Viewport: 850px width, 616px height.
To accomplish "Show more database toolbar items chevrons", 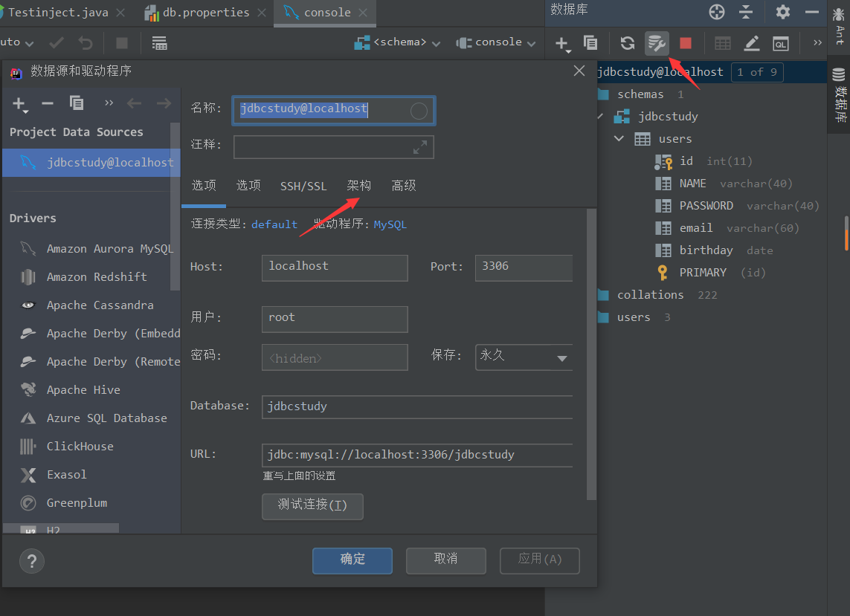I will pyautogui.click(x=817, y=43).
